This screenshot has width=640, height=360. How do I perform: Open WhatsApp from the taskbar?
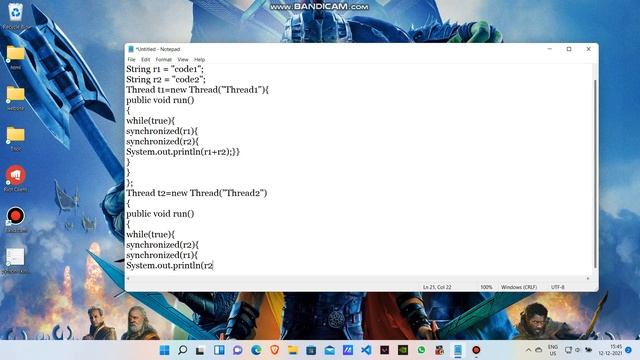click(x=421, y=350)
